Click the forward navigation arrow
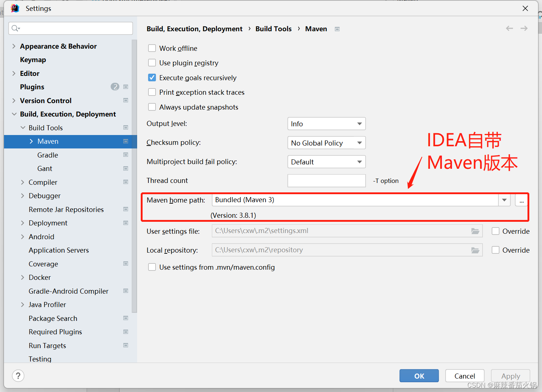The height and width of the screenshot is (392, 542). click(524, 28)
